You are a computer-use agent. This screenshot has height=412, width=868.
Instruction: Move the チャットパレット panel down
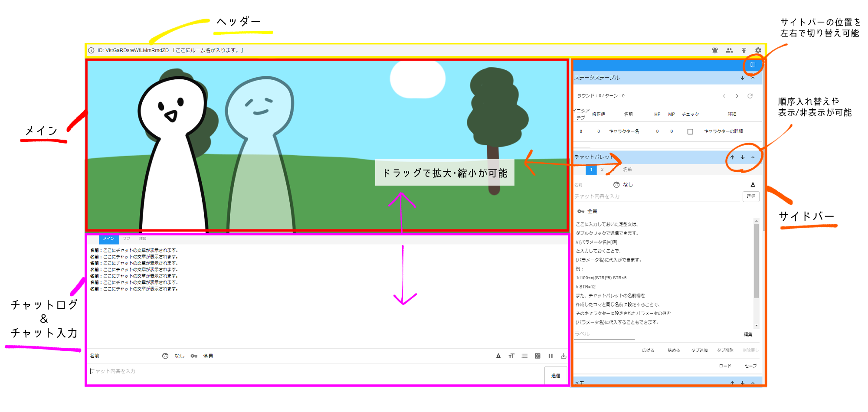pyautogui.click(x=743, y=157)
